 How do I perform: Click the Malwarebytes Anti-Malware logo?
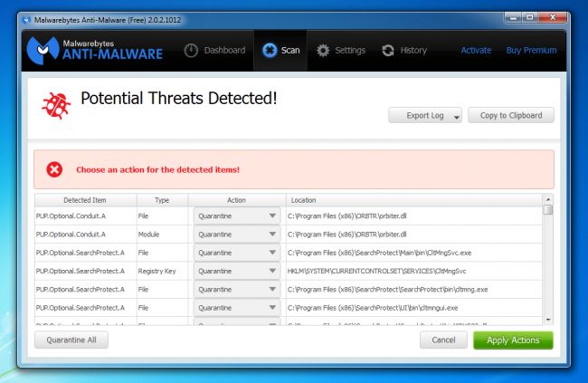pos(95,51)
